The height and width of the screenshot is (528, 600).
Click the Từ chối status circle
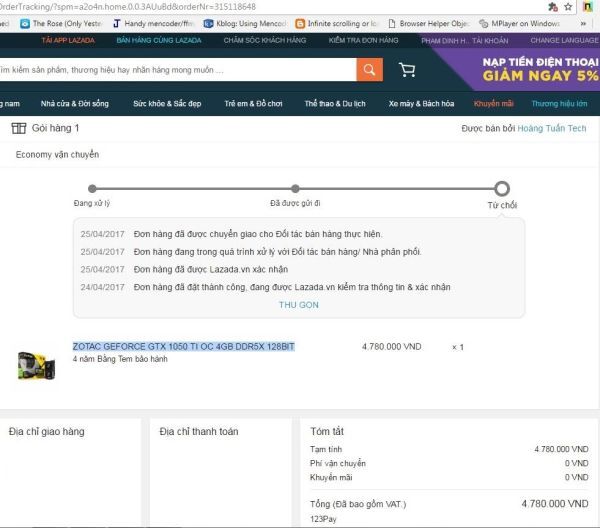[502, 189]
